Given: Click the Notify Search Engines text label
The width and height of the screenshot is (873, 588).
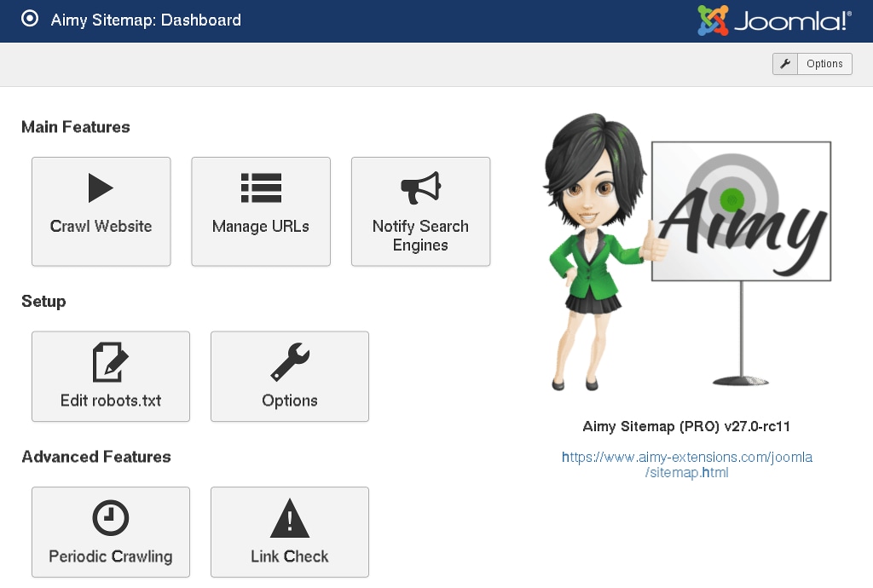Looking at the screenshot, I should (420, 235).
